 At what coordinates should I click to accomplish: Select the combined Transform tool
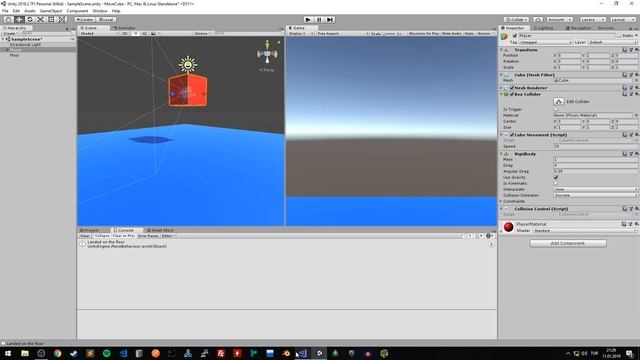tap(61, 20)
